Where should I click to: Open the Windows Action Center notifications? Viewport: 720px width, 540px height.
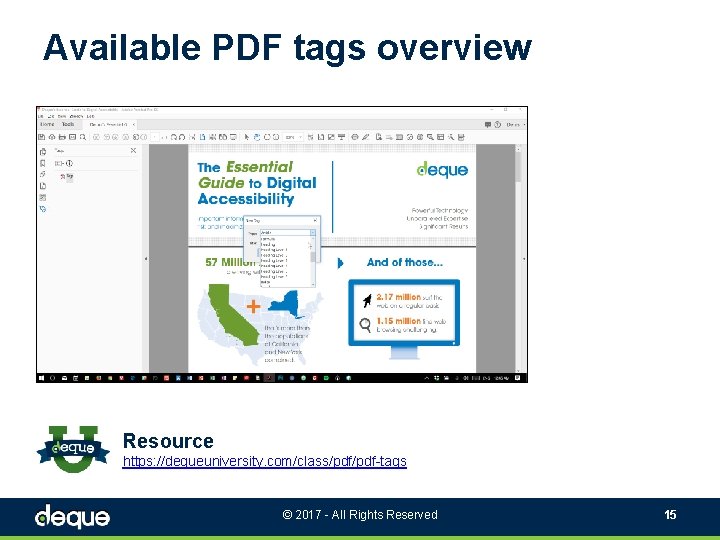[x=518, y=378]
